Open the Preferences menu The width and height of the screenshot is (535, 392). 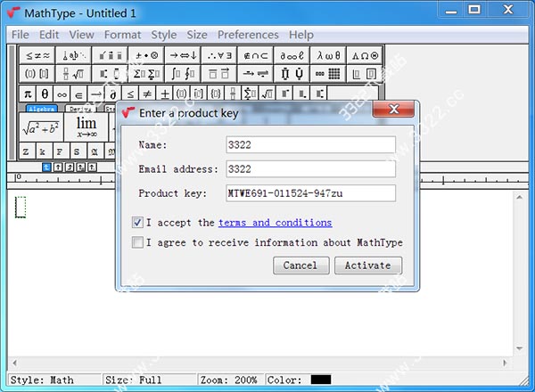pos(248,35)
